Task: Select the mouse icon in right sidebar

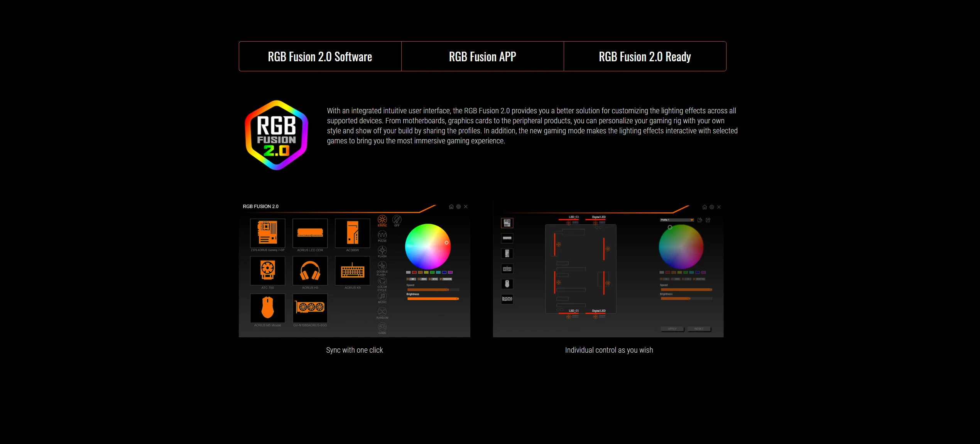Action: (507, 284)
